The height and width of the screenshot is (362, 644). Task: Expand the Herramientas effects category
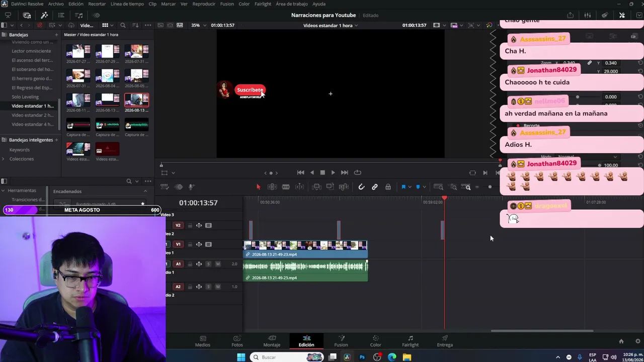[4, 191]
